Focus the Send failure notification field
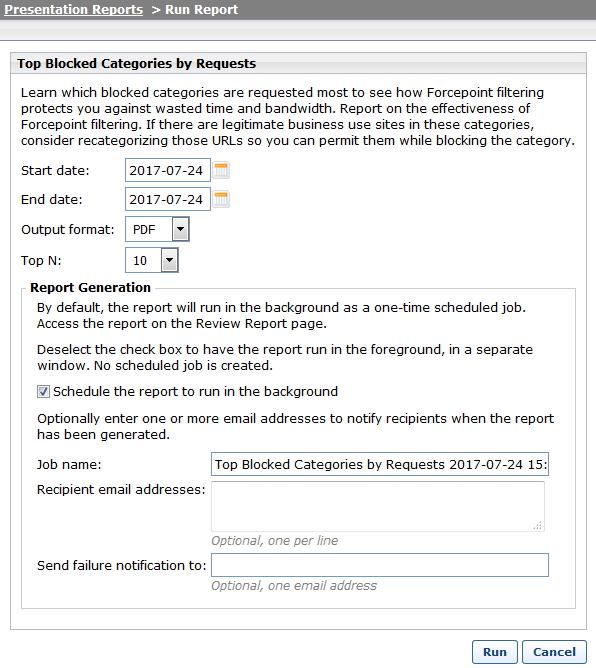Screen dimensions: 596x668 [380, 565]
